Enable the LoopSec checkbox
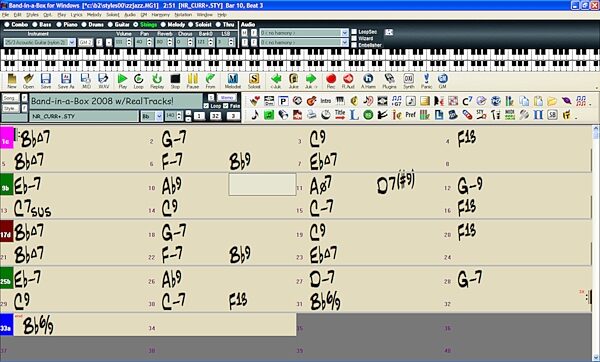 click(354, 32)
